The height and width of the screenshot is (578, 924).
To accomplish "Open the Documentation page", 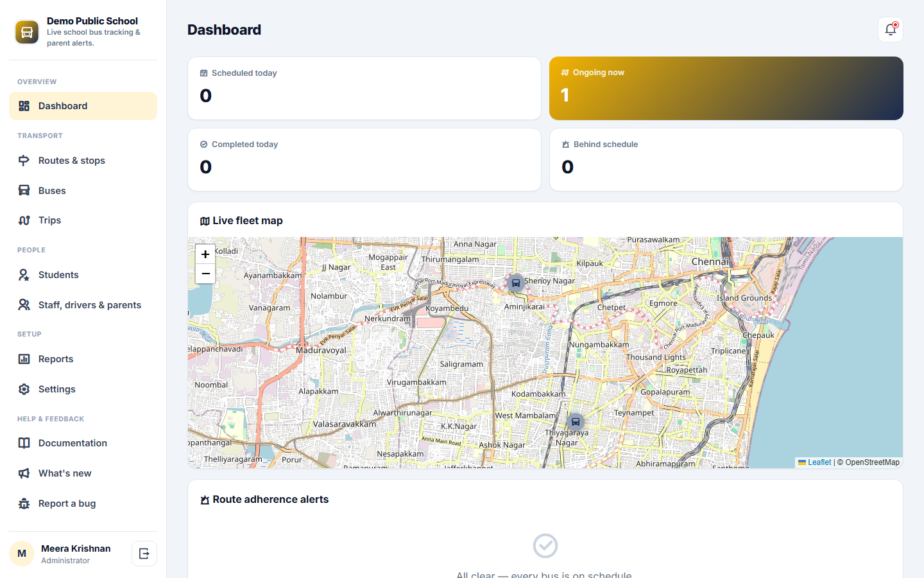I will pos(83,443).
